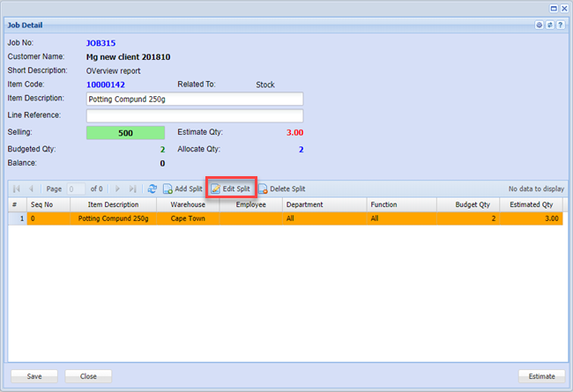Viewport: 573px width, 392px height.
Task: Jump to last page of splits
Action: point(133,189)
